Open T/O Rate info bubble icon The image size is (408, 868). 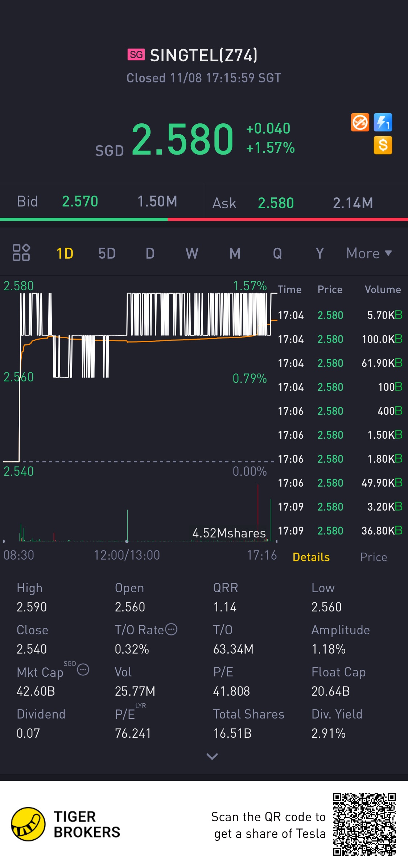(171, 629)
